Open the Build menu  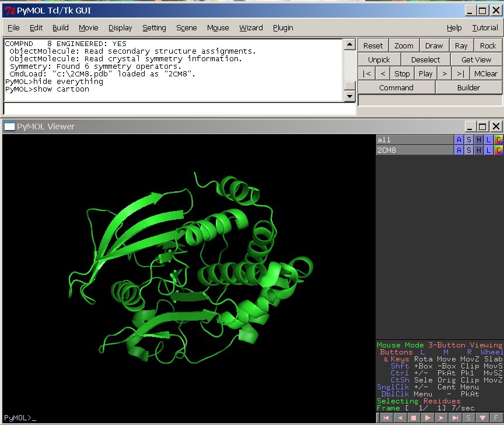pyautogui.click(x=61, y=28)
